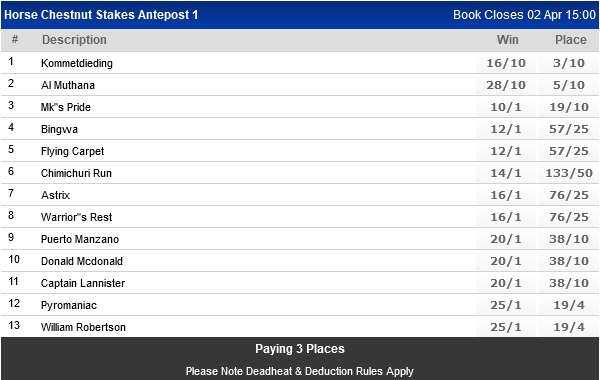This screenshot has height=380, width=600.
Task: Choose Mk's Pride win odds 10/1
Action: [x=506, y=107]
